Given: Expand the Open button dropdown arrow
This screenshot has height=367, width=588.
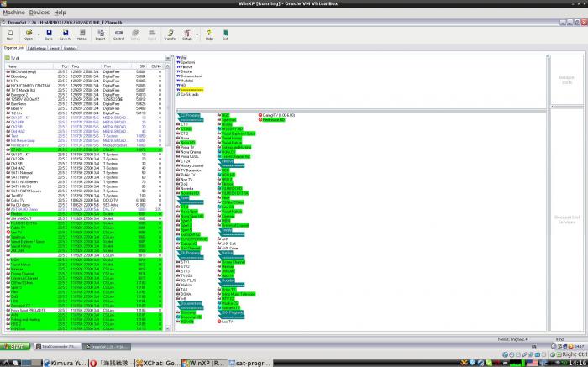Looking at the screenshot, I should pos(39,35).
